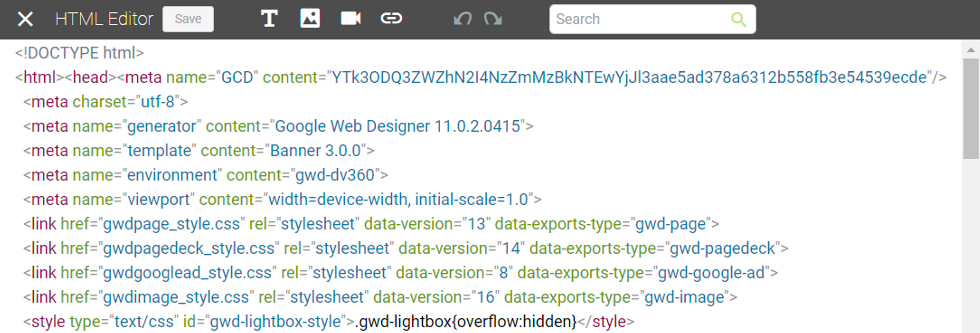Click the Save button
The height and width of the screenshot is (333, 980).
pyautogui.click(x=188, y=19)
